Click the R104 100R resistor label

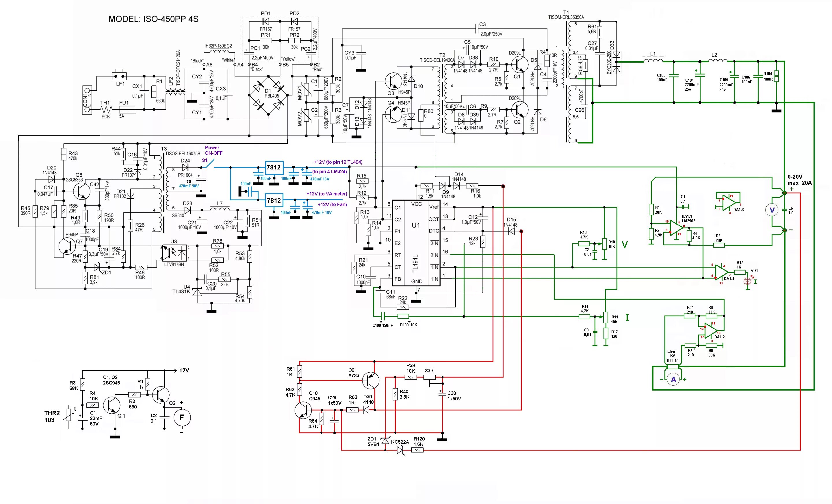(x=768, y=76)
